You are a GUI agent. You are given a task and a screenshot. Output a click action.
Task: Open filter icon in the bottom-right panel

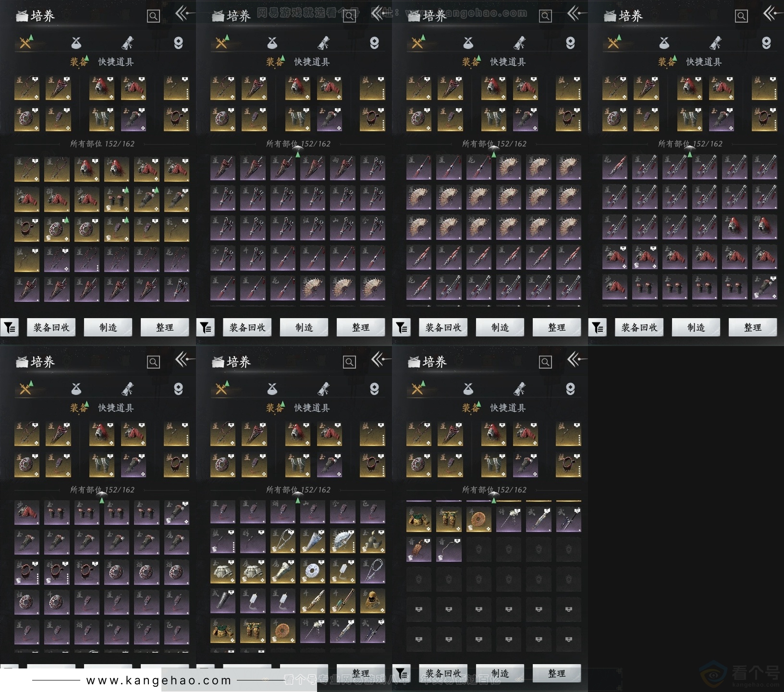point(401,673)
